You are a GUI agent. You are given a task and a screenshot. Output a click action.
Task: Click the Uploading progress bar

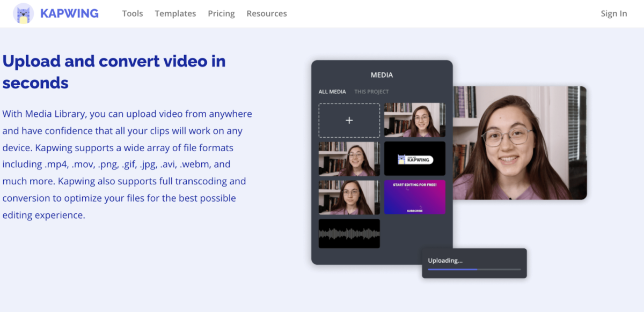[474, 269]
